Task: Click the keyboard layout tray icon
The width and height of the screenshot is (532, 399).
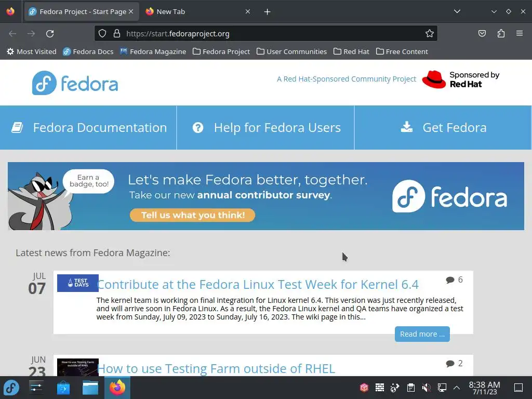Action: tap(380, 388)
